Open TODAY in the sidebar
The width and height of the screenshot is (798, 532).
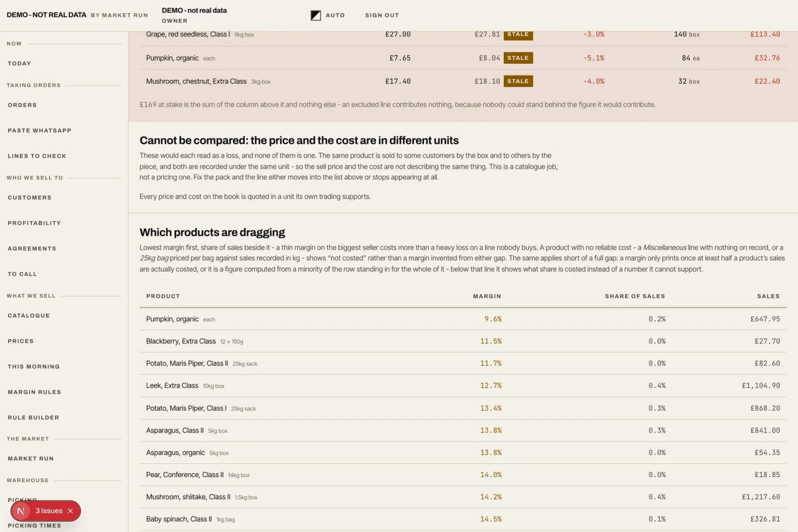(19, 63)
